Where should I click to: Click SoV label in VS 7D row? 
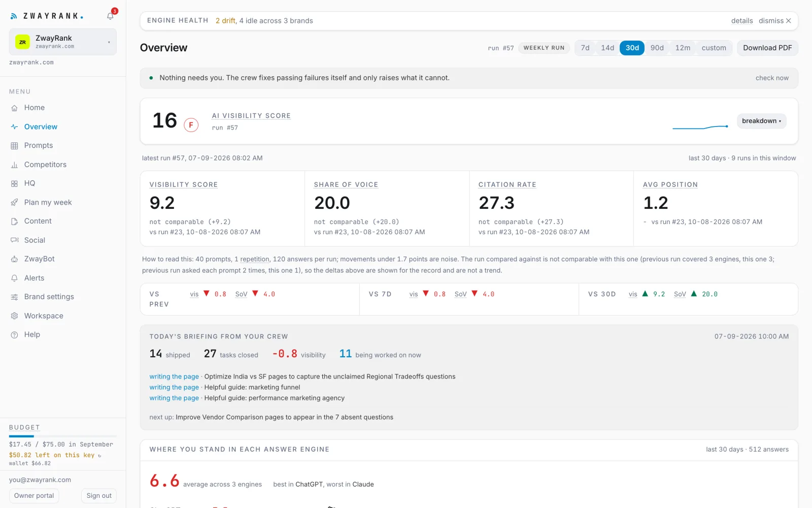[x=461, y=294]
